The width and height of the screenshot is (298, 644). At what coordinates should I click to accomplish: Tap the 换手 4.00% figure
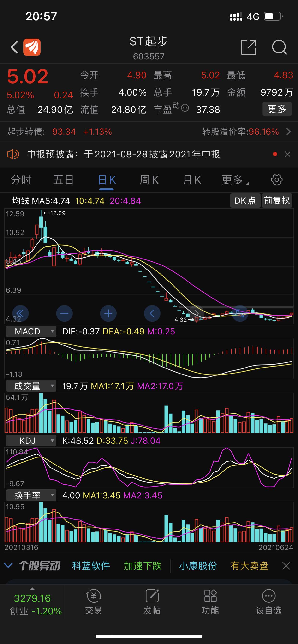pos(113,92)
